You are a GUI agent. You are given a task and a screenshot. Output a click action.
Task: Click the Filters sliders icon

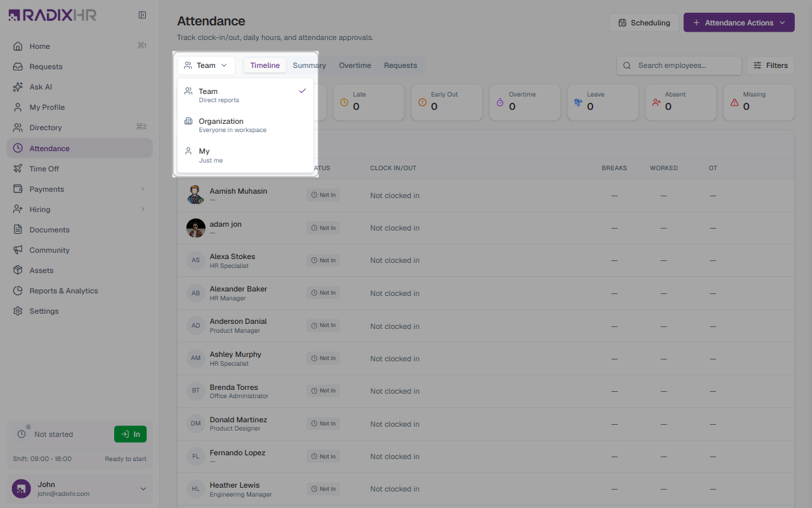(x=757, y=65)
